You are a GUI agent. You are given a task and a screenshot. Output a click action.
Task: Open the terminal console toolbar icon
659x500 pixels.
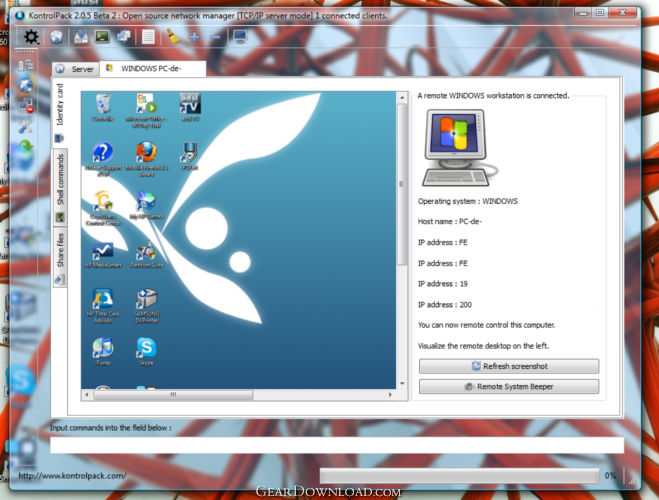(102, 37)
